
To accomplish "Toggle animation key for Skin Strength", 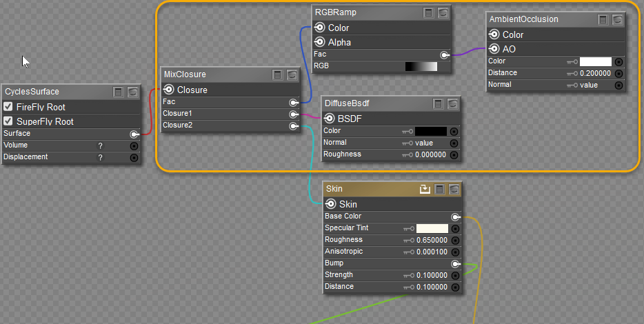I will tap(409, 276).
